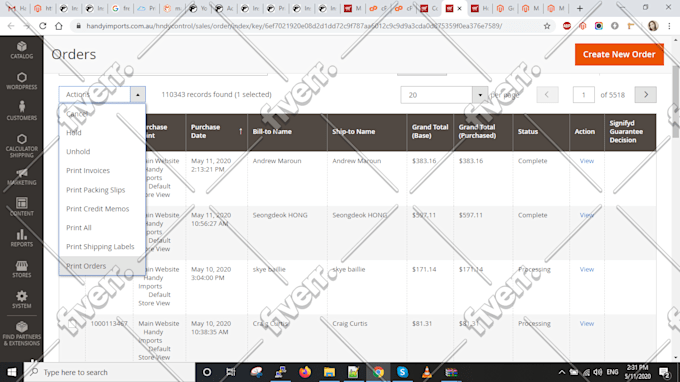Open File Explorer from the taskbar
680x382 pixels.
click(329, 372)
